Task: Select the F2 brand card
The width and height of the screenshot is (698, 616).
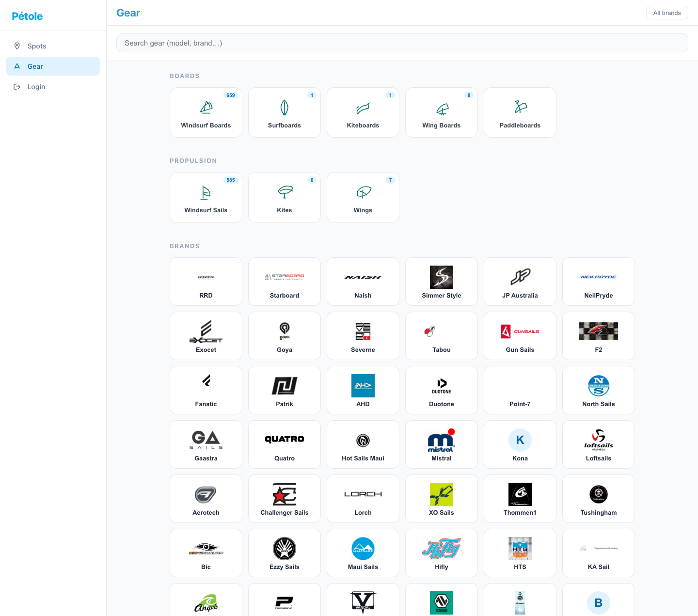Action: point(599,336)
